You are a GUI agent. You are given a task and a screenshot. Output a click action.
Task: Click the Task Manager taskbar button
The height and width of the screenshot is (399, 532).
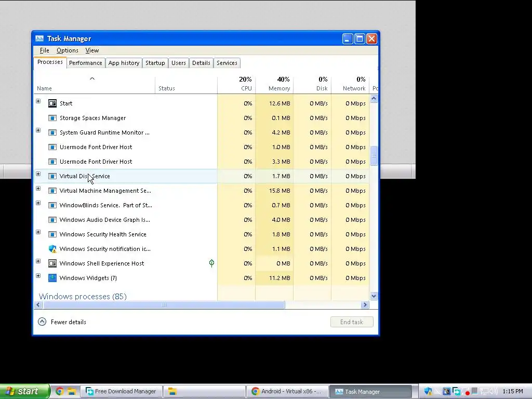coord(370,392)
